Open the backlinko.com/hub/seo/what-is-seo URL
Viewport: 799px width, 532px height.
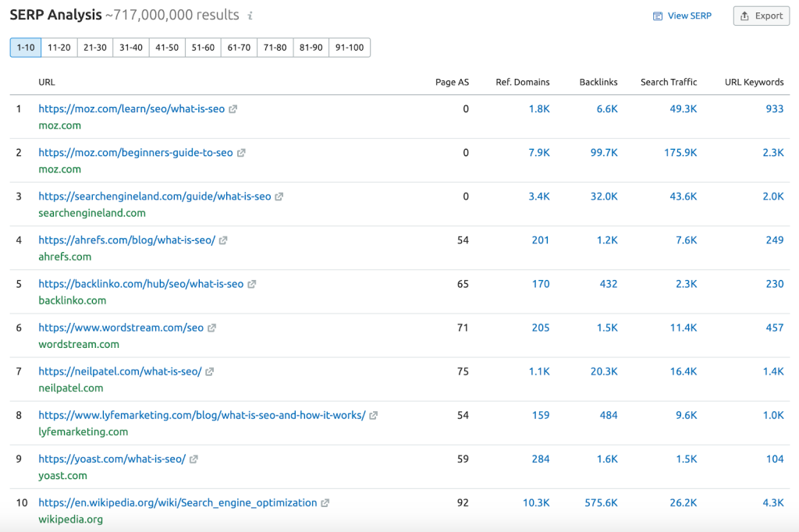141,284
